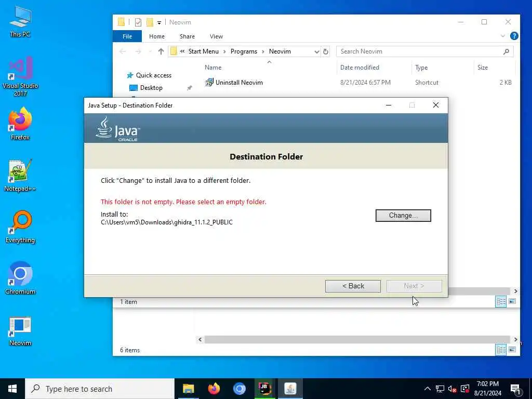
Task: Select Programs in the address breadcrumb
Action: tap(244, 51)
